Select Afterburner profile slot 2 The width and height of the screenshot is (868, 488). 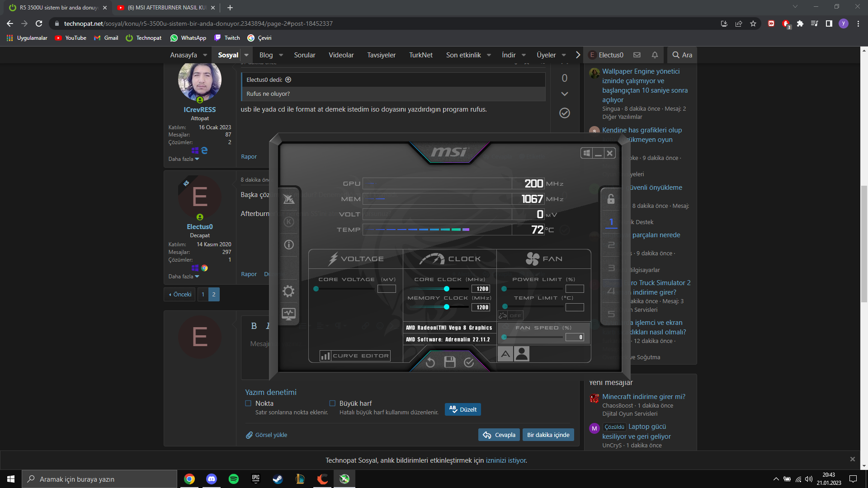pos(611,245)
